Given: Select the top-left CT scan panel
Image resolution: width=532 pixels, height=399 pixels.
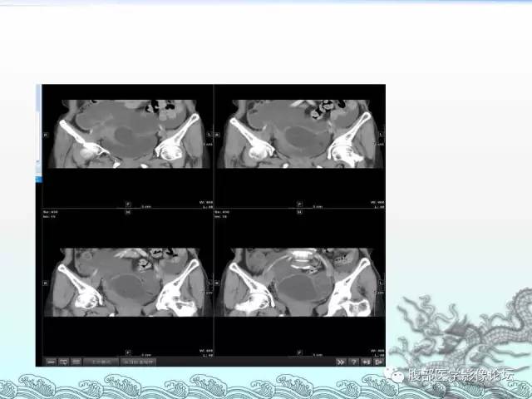Looking at the screenshot, I should coord(127,146).
